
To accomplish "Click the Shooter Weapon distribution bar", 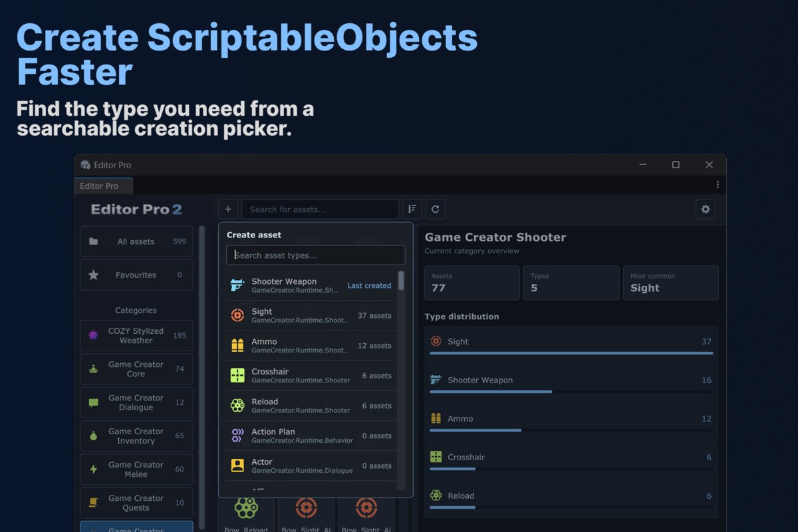I will click(x=571, y=392).
